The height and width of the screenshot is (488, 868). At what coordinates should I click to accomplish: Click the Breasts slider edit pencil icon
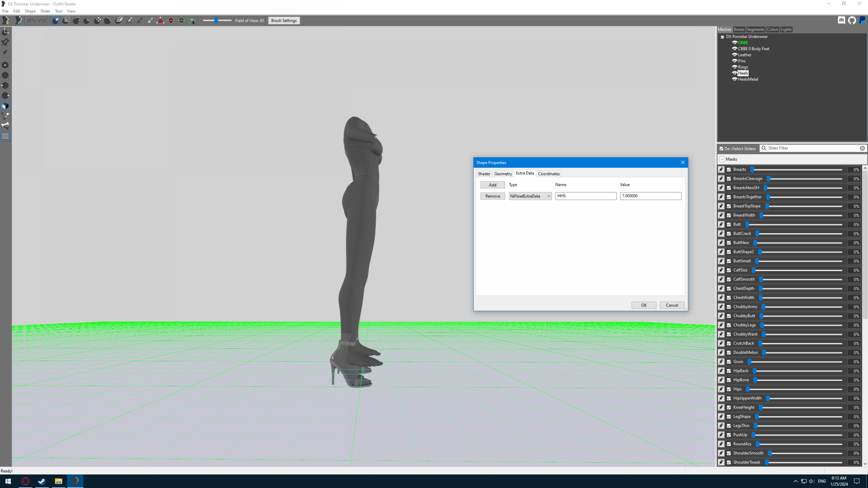click(x=721, y=169)
